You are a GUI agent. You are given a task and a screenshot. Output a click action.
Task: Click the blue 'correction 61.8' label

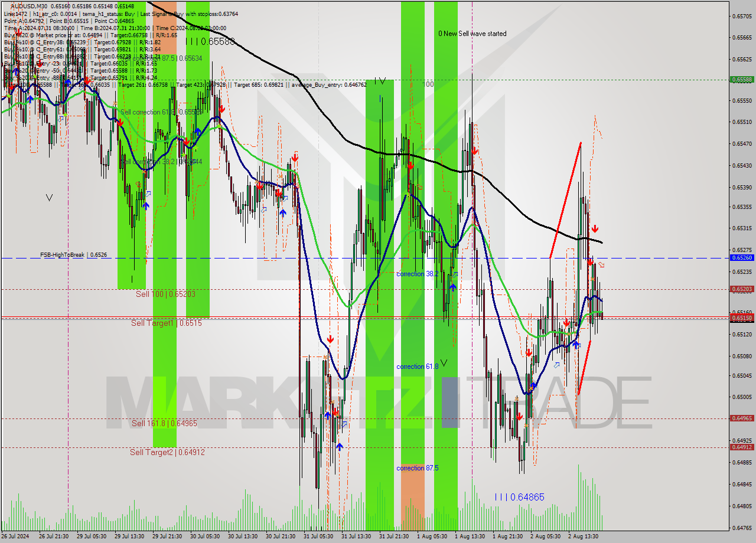(418, 367)
